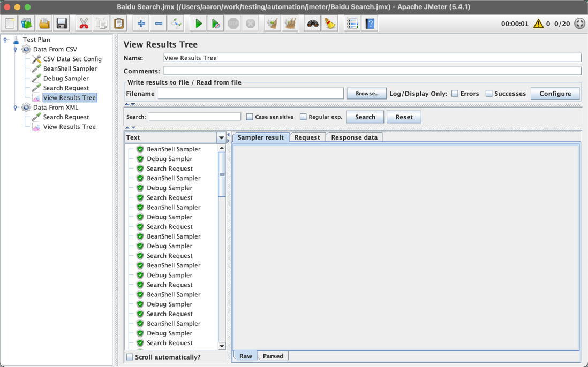Select Search Request under Data From XML
Screen dimensions: 588x367
click(x=66, y=117)
